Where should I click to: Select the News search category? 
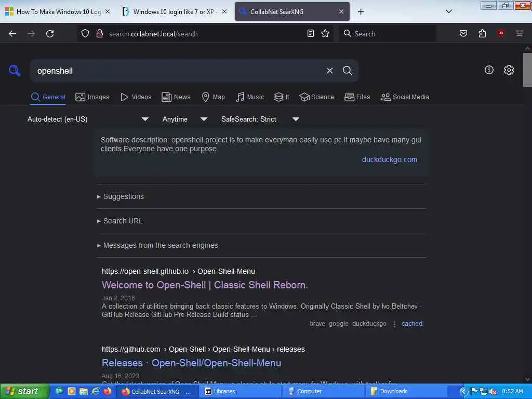pyautogui.click(x=176, y=97)
